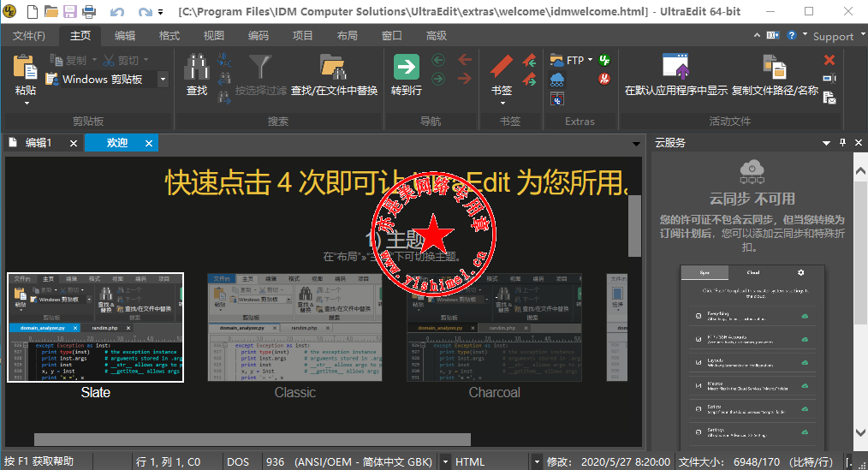Click the AB-to-AC Replace icon

[x=224, y=60]
